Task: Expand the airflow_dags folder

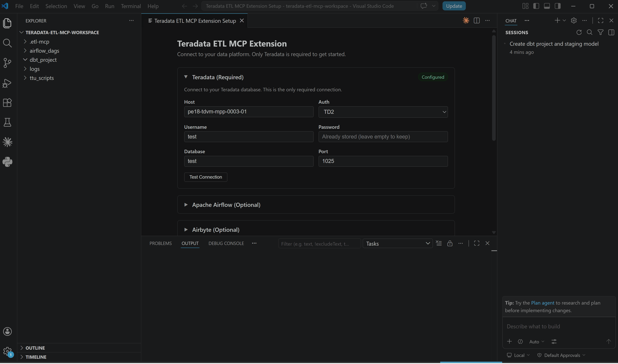Action: click(44, 51)
